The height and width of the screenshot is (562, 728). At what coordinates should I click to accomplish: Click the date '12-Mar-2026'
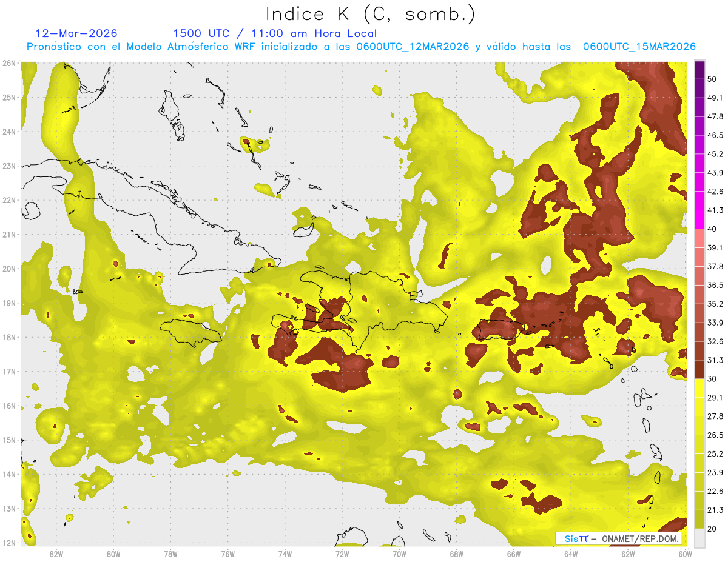click(x=76, y=33)
